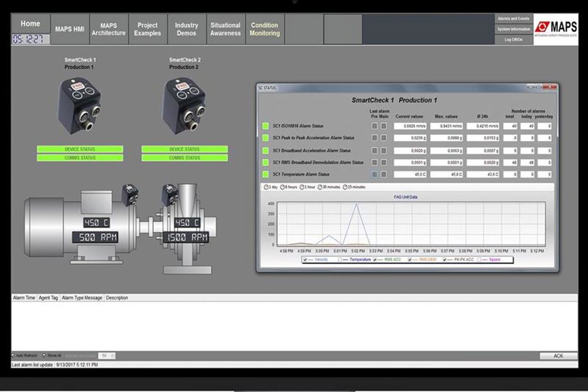588x392 pixels.
Task: Sort by the Description column header
Action: (117, 298)
